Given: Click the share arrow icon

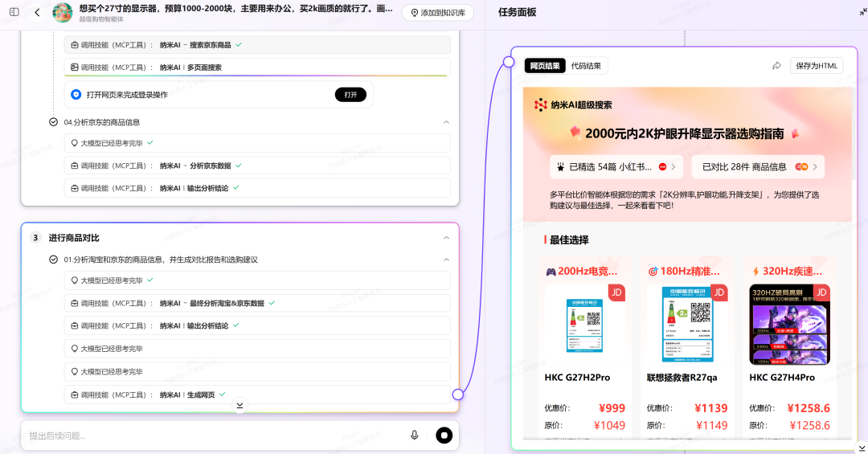Looking at the screenshot, I should pos(776,66).
